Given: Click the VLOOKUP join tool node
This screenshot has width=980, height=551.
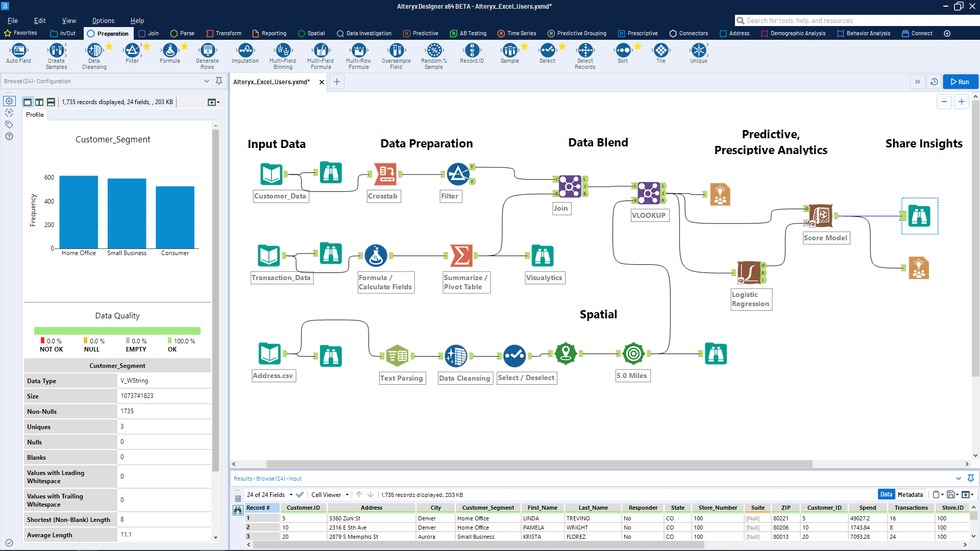Looking at the screenshot, I should (x=648, y=193).
